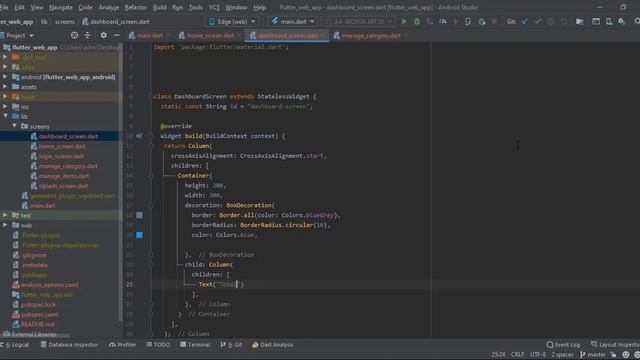Click the fold toggle beside Container line

[151, 176]
